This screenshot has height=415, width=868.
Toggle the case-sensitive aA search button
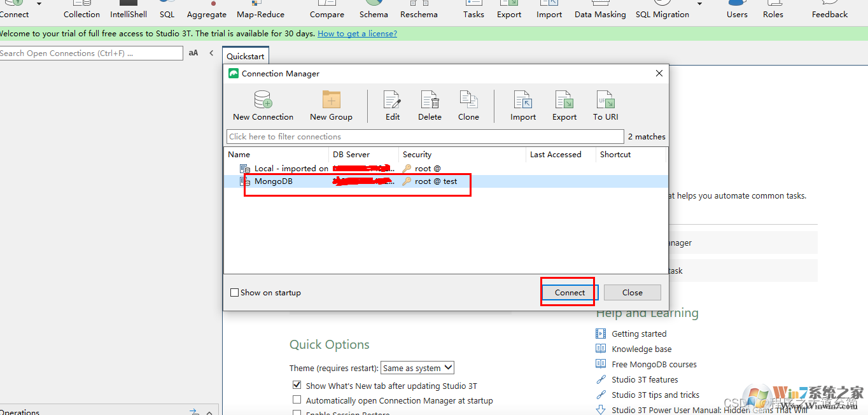pyautogui.click(x=193, y=53)
